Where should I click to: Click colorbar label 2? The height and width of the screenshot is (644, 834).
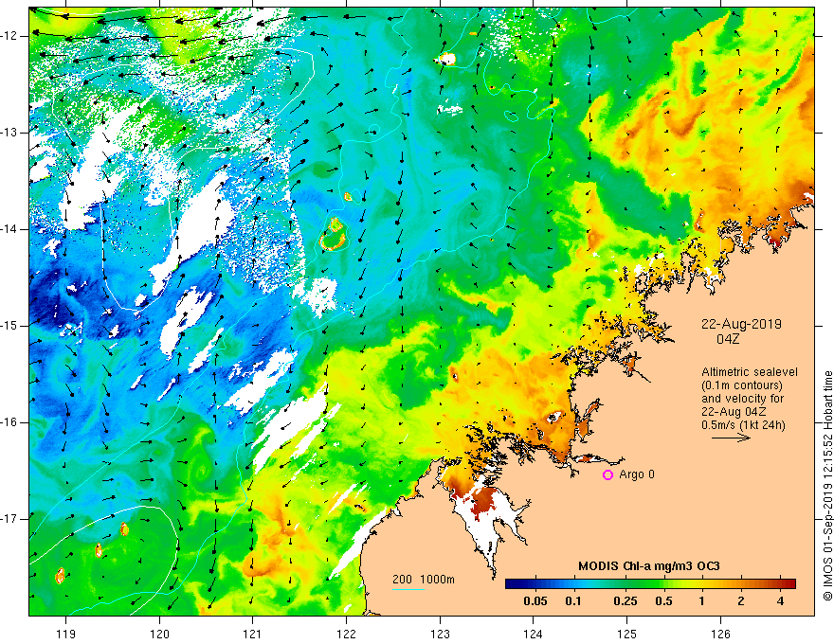(741, 601)
